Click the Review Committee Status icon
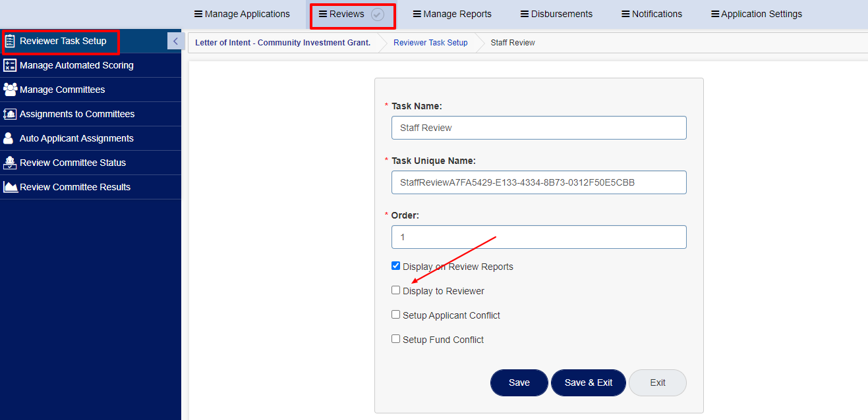 [x=10, y=163]
